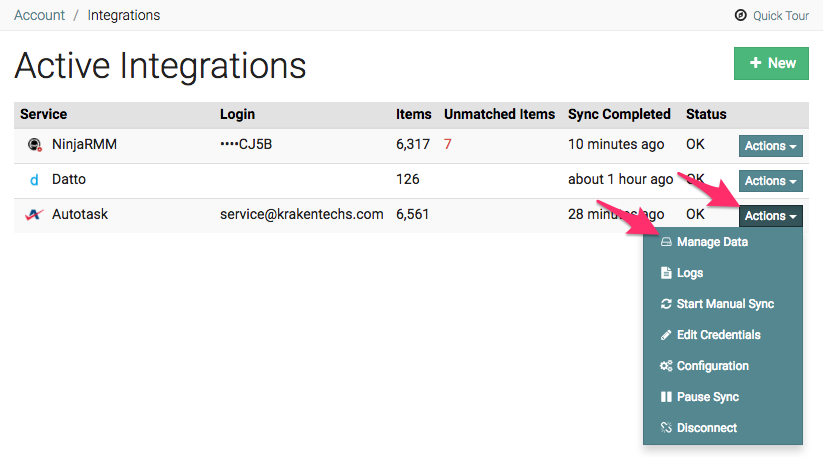The height and width of the screenshot is (457, 823).
Task: Click the Login column header
Action: tap(237, 114)
